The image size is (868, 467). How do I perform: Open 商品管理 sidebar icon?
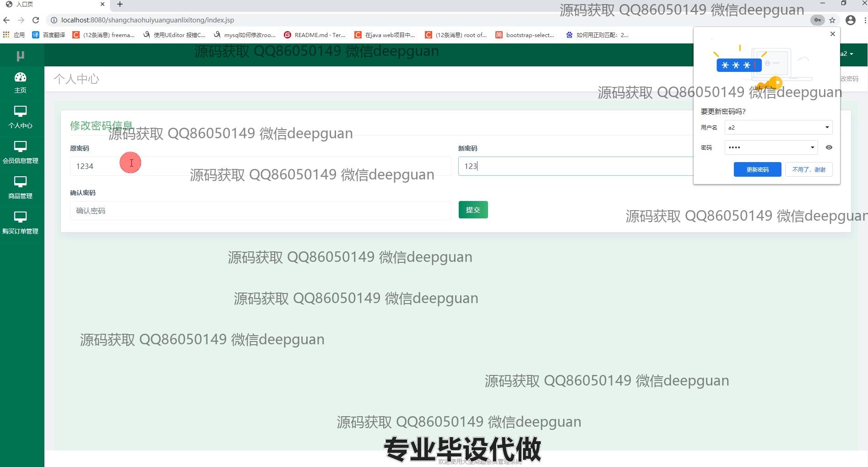(20, 182)
